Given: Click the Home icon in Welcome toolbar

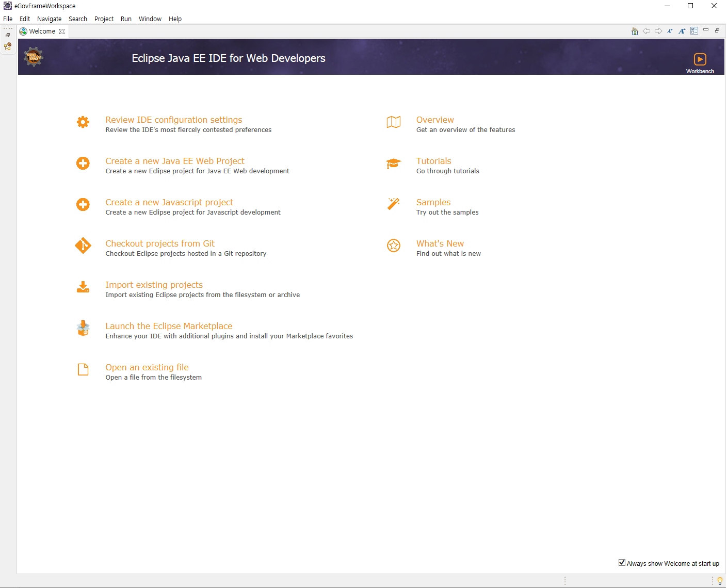Looking at the screenshot, I should coord(635,31).
